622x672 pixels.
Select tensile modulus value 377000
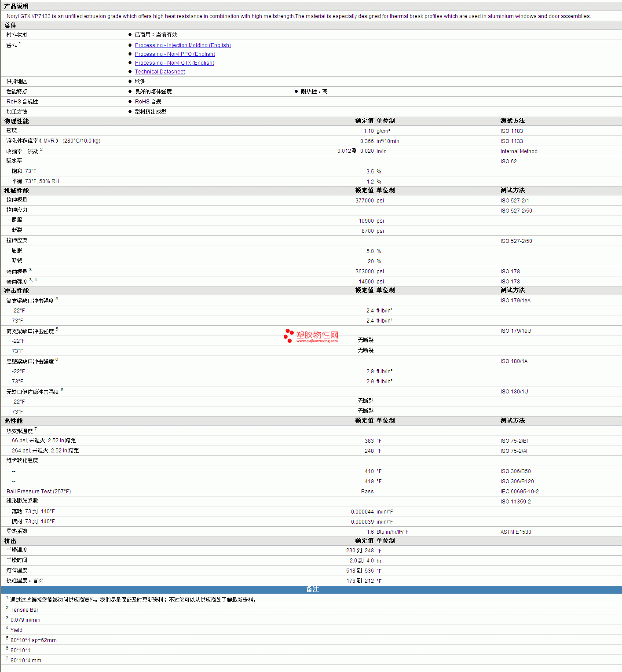coord(365,201)
